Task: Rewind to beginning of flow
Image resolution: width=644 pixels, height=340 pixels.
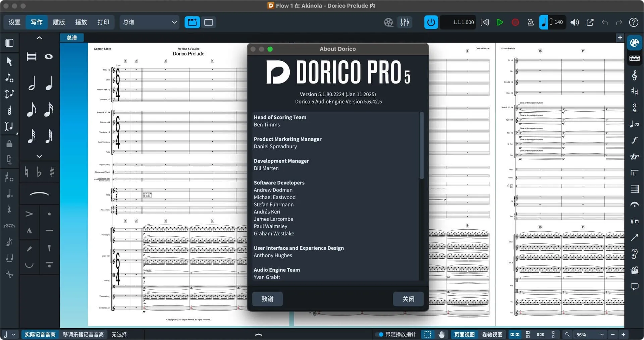Action: (x=485, y=22)
